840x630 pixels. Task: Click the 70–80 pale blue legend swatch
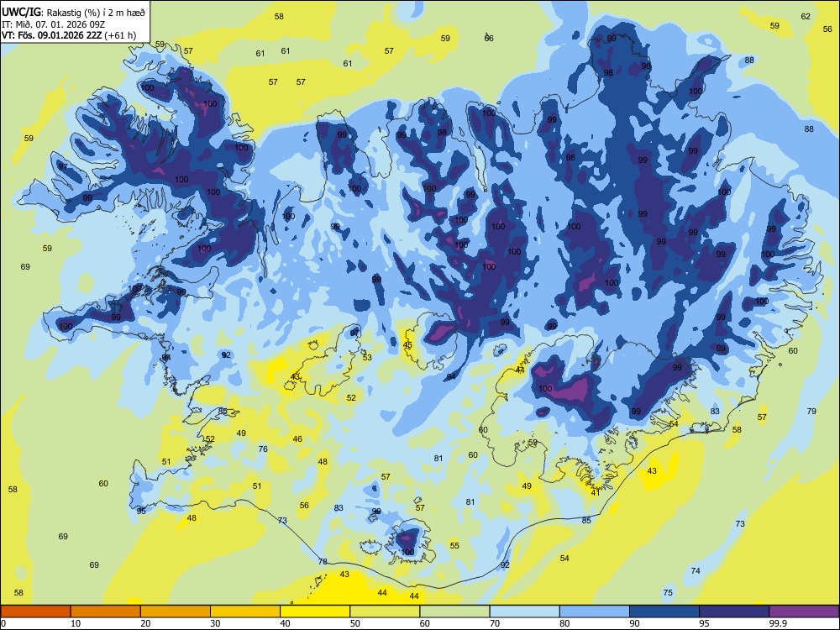[524, 612]
